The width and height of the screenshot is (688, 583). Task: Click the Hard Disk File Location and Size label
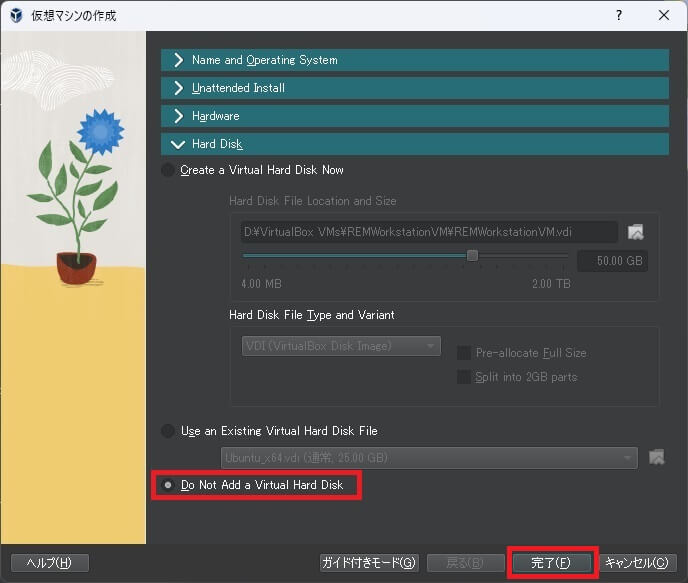(x=312, y=201)
